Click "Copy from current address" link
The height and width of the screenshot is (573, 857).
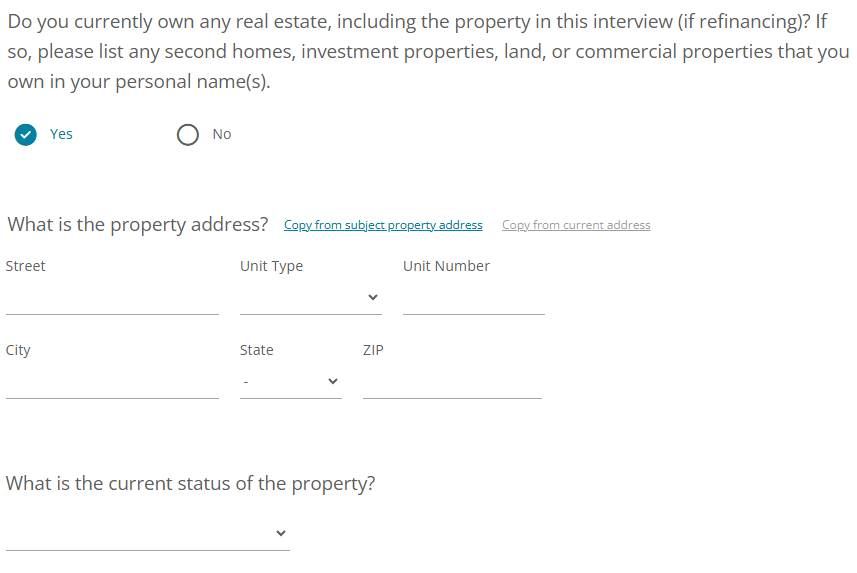pos(576,225)
